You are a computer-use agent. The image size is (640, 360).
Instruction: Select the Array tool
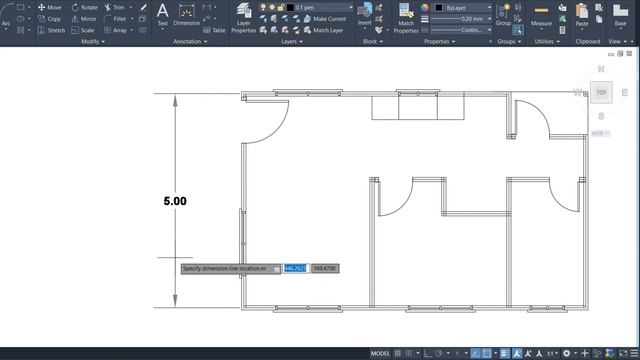(x=116, y=30)
